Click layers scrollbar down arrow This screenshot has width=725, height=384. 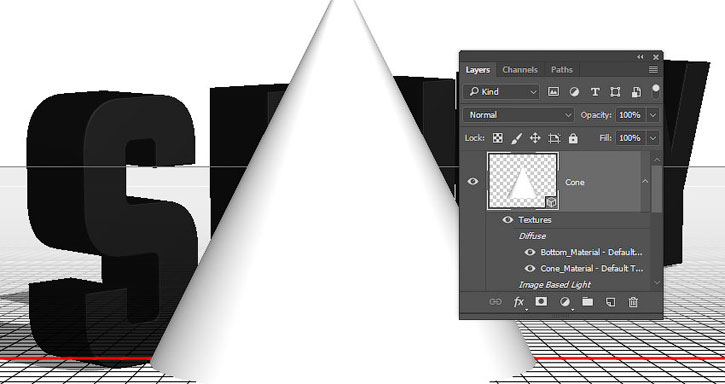(657, 283)
